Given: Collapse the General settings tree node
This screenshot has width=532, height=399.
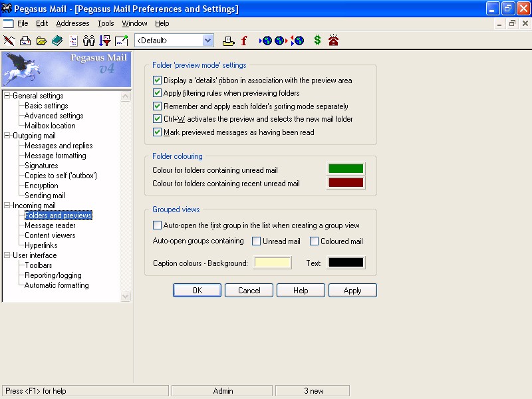Looking at the screenshot, I should (7, 96).
